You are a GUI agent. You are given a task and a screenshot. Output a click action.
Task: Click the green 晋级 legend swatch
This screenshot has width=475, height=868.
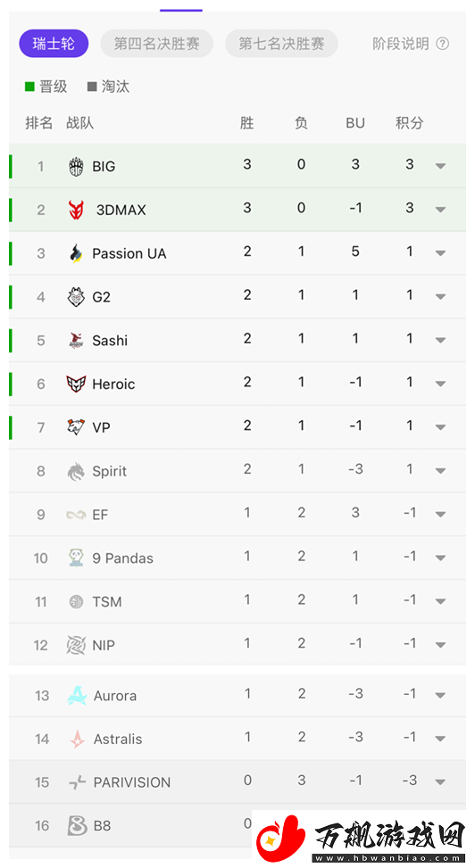click(30, 87)
